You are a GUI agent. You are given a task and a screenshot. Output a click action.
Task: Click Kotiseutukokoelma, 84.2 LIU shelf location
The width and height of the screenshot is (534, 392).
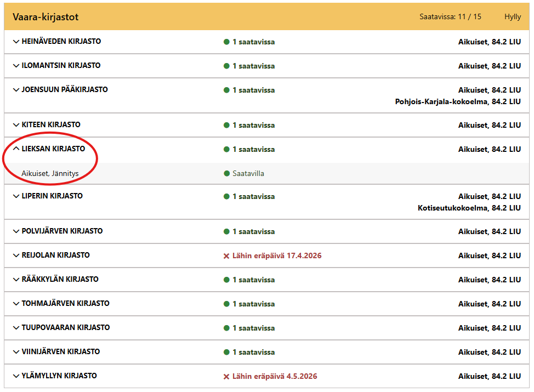[x=469, y=208]
